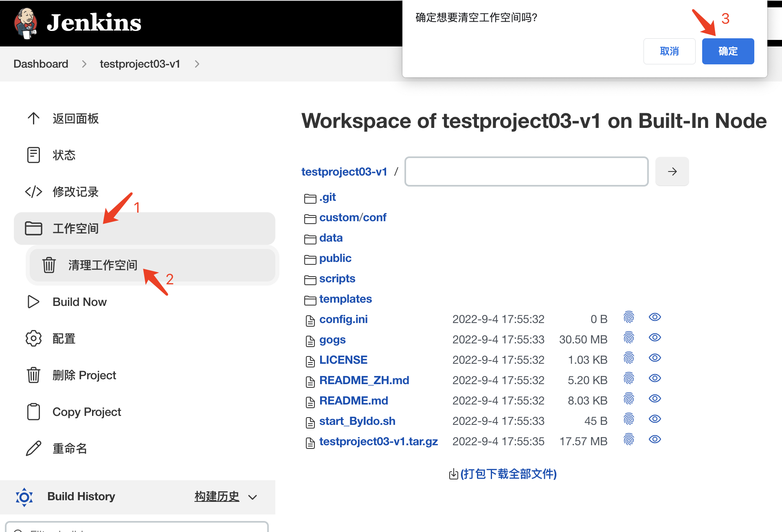The height and width of the screenshot is (532, 782).
Task: Click the gear icon for 配置
Action: click(x=33, y=339)
